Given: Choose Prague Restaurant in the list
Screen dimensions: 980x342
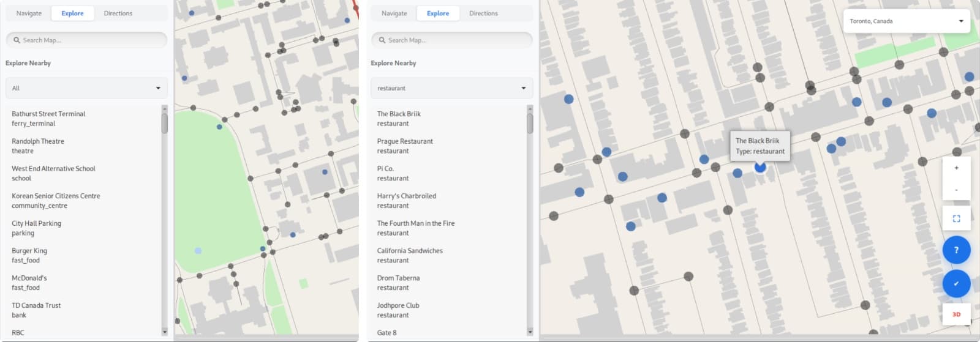Looking at the screenshot, I should pyautogui.click(x=448, y=146).
